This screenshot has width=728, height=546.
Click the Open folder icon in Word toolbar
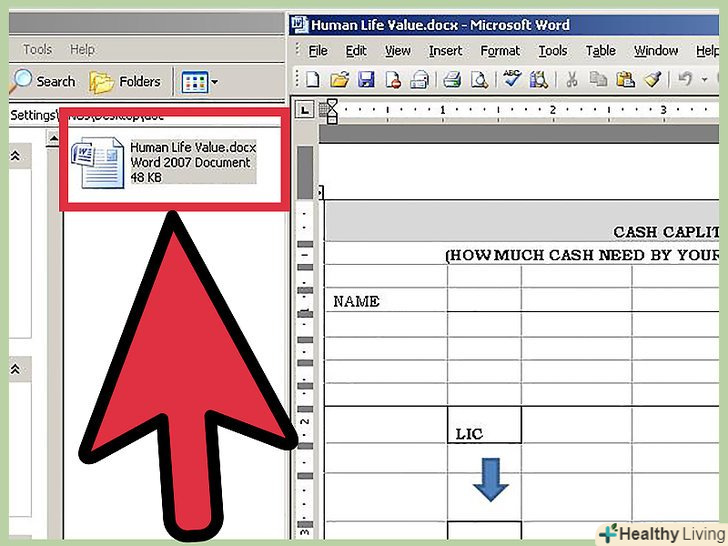339,79
